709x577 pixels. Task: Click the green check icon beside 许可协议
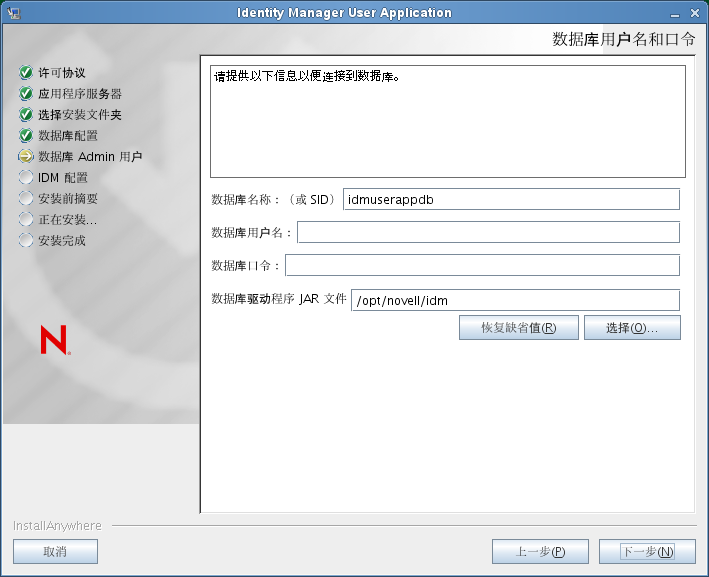[26, 72]
